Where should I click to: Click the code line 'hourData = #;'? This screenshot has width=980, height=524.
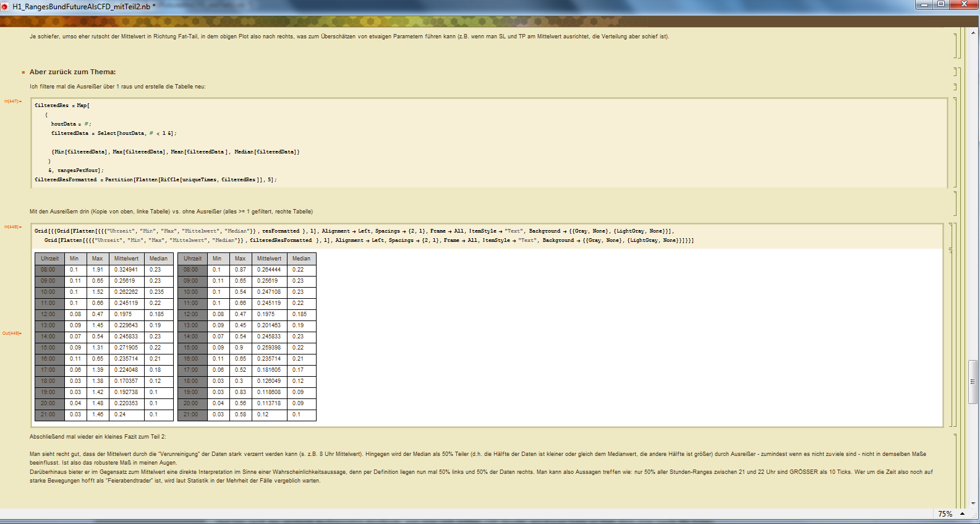click(71, 124)
